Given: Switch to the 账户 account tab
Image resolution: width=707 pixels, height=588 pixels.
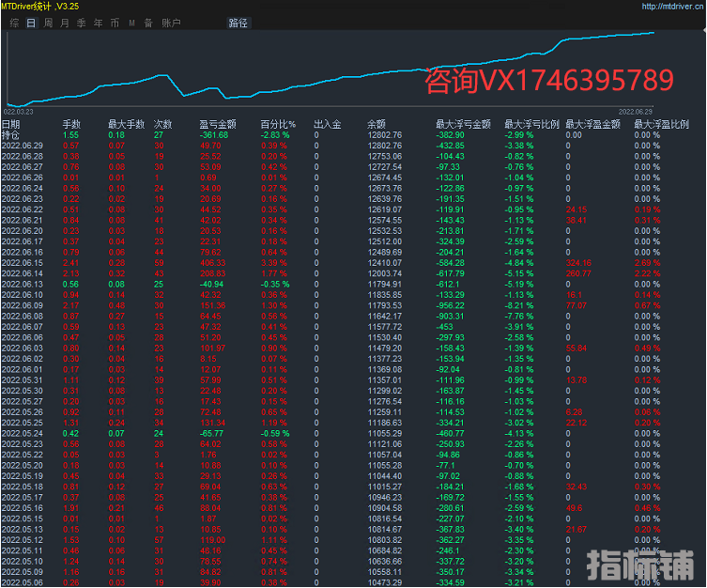Looking at the screenshot, I should (x=171, y=22).
